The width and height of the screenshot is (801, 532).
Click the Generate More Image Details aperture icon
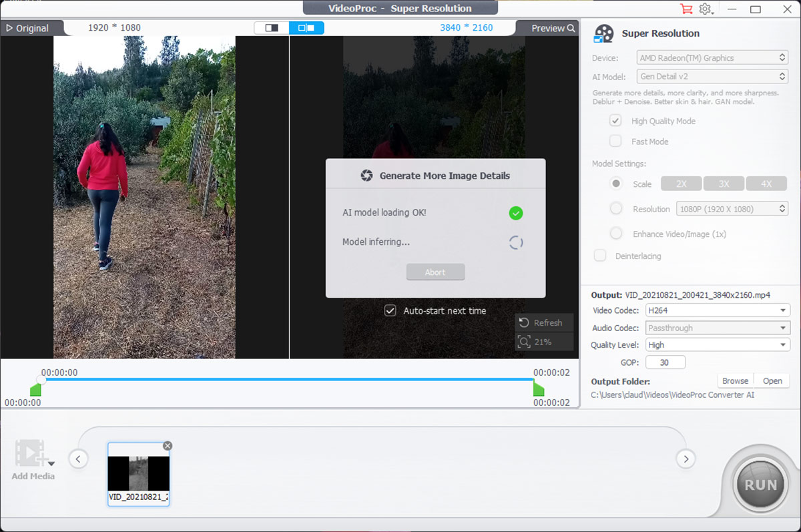point(366,176)
